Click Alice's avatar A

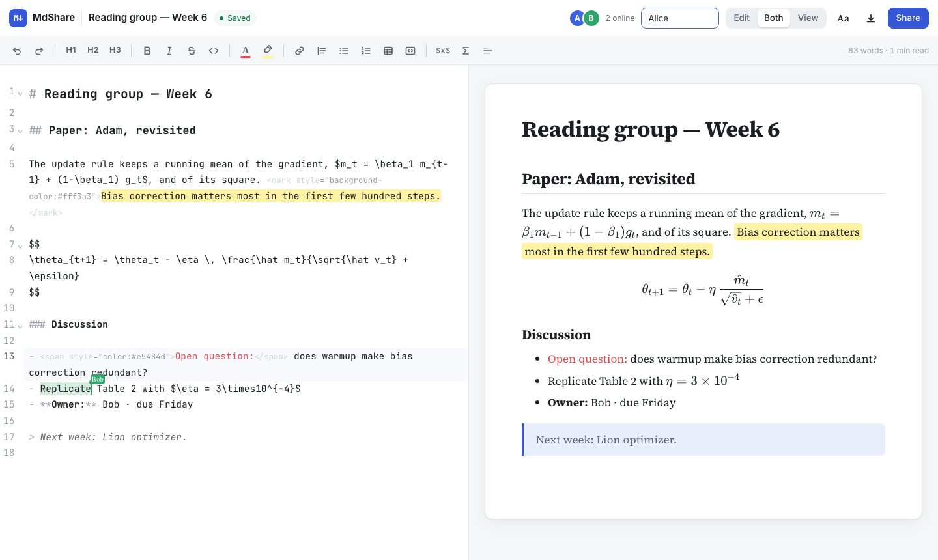click(577, 18)
